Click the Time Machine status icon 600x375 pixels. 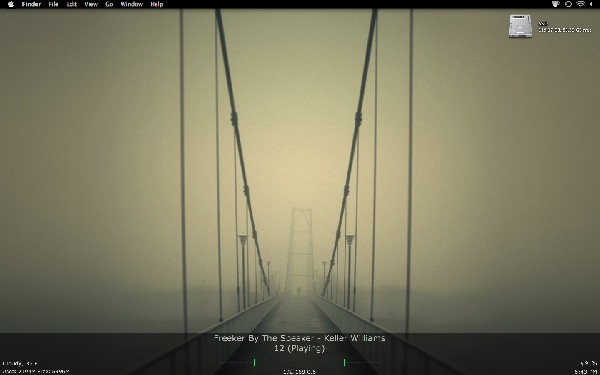tap(569, 4)
